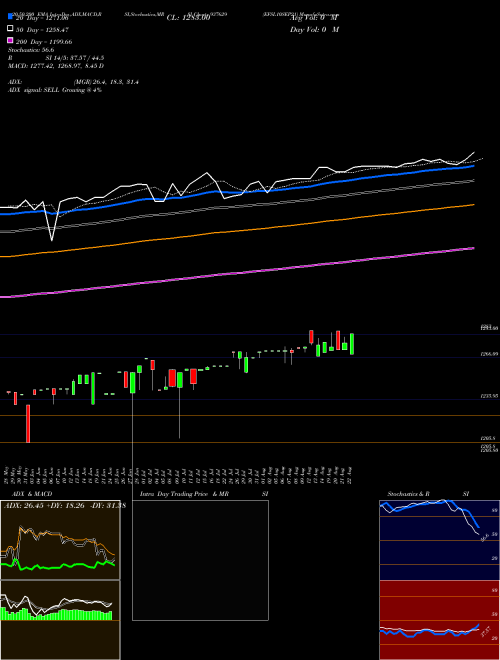The height and width of the screenshot is (660, 500).
Task: Select the '200 Day - 1199.66' legend text
Action: [x=44, y=42]
